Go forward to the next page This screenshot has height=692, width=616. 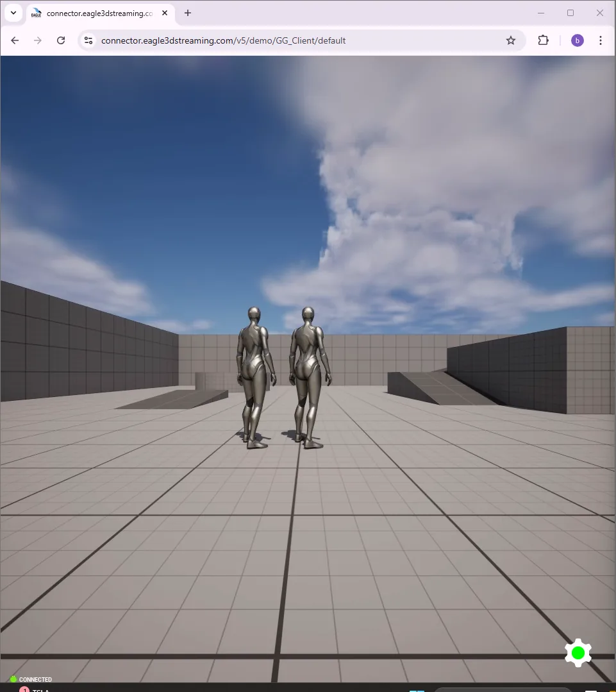coord(37,40)
